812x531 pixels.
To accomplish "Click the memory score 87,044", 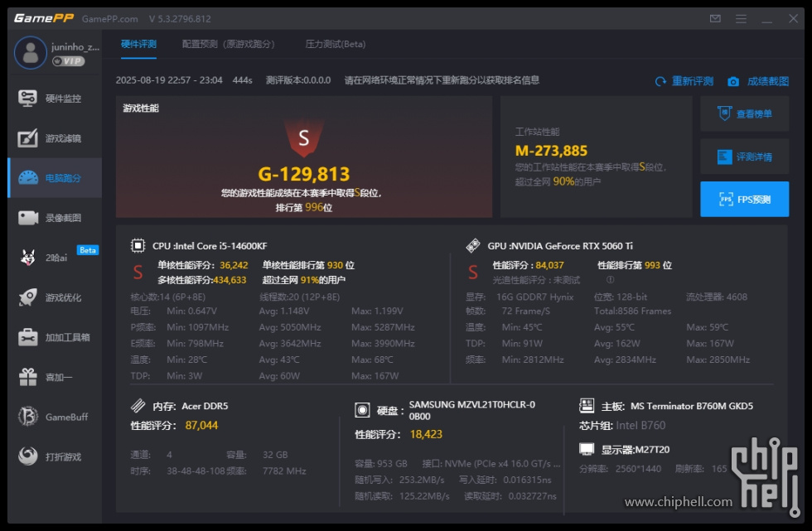I will coord(201,426).
